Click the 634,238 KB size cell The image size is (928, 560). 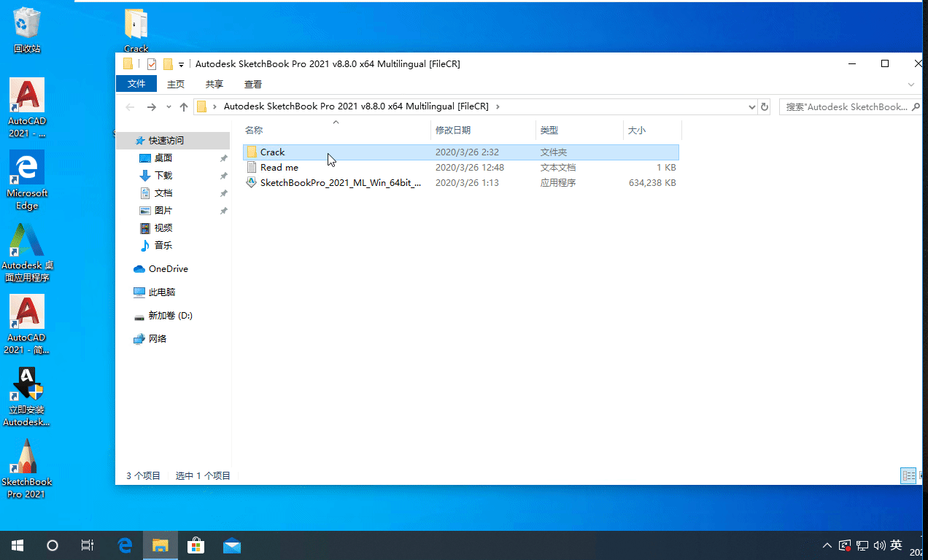(x=652, y=182)
